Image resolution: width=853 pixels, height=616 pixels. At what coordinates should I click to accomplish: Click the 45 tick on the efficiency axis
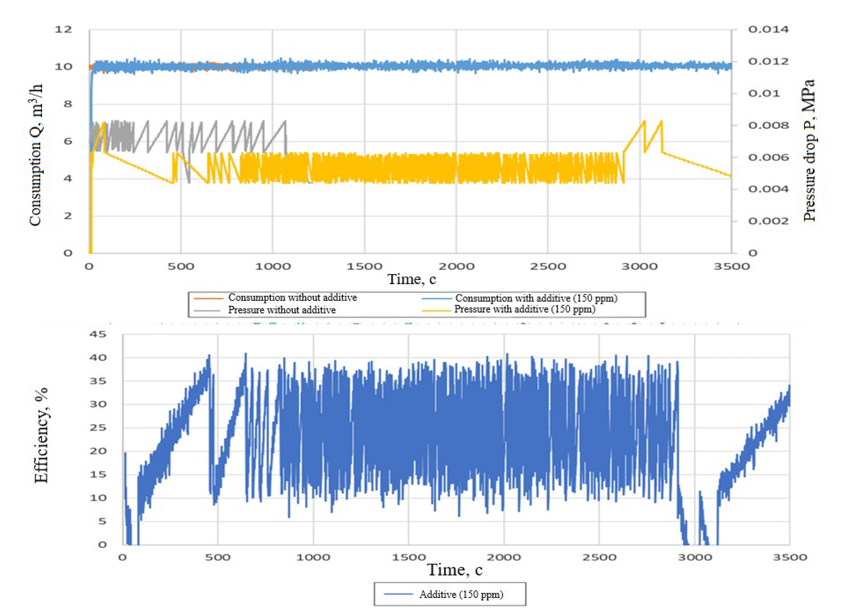point(98,334)
